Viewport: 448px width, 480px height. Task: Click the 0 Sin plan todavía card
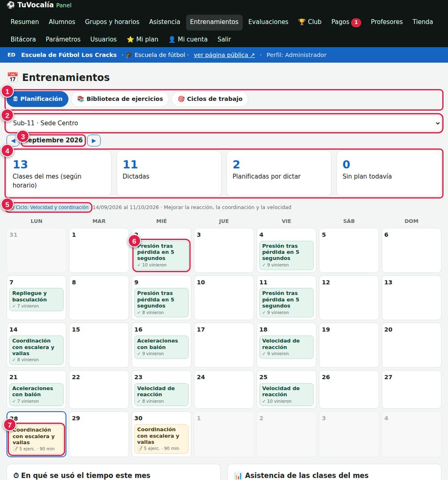pos(389,174)
